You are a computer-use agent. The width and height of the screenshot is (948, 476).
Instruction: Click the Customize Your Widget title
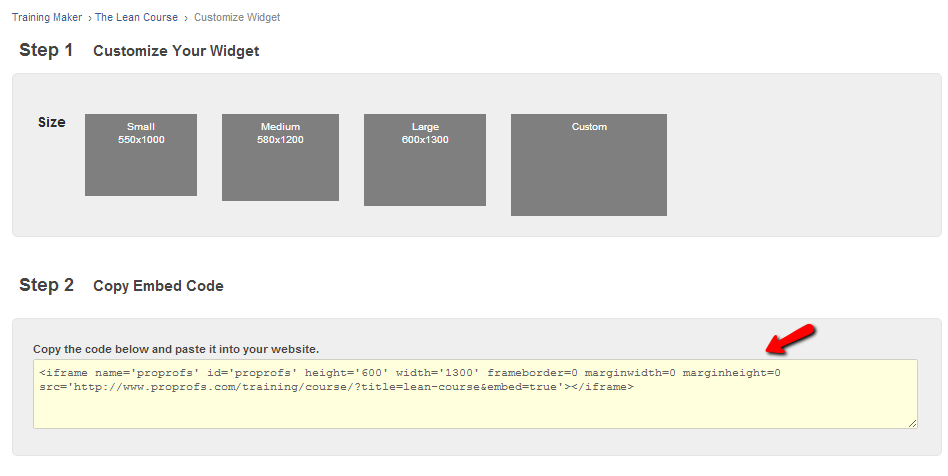click(176, 51)
